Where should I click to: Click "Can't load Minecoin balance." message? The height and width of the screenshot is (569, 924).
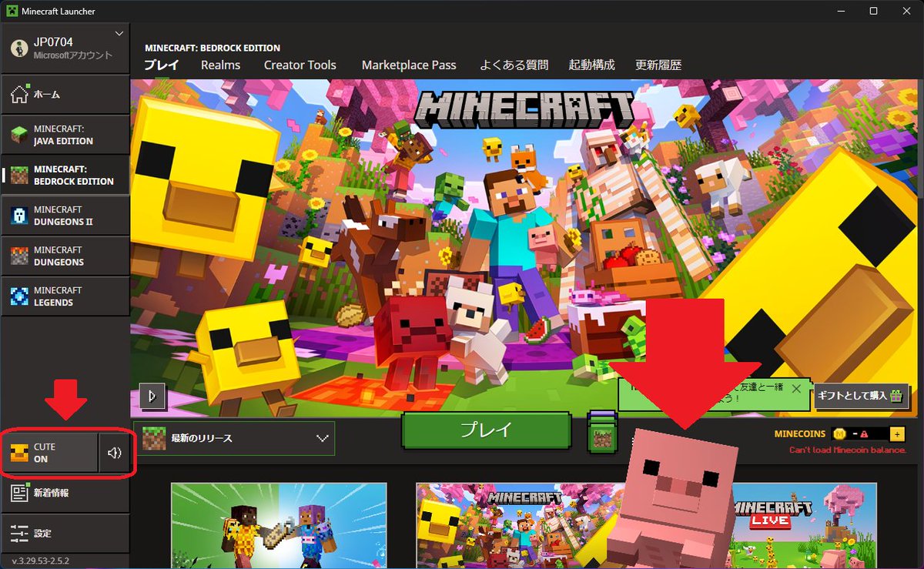pos(848,450)
